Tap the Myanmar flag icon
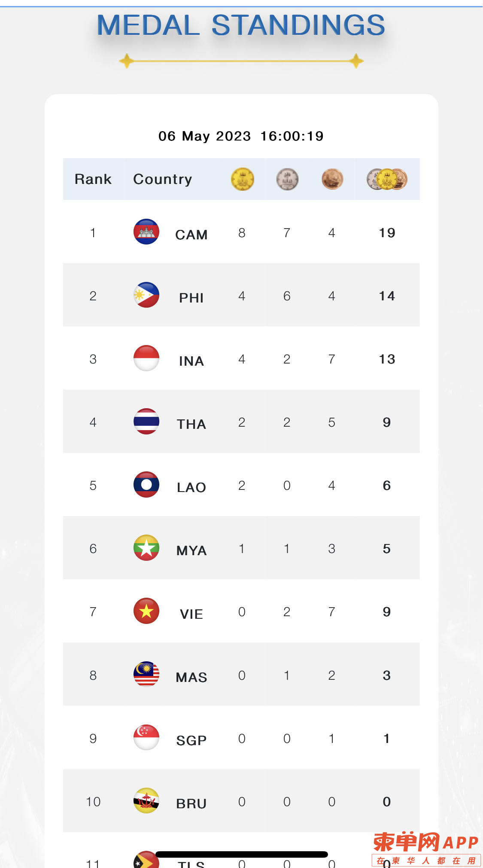 pos(146,547)
